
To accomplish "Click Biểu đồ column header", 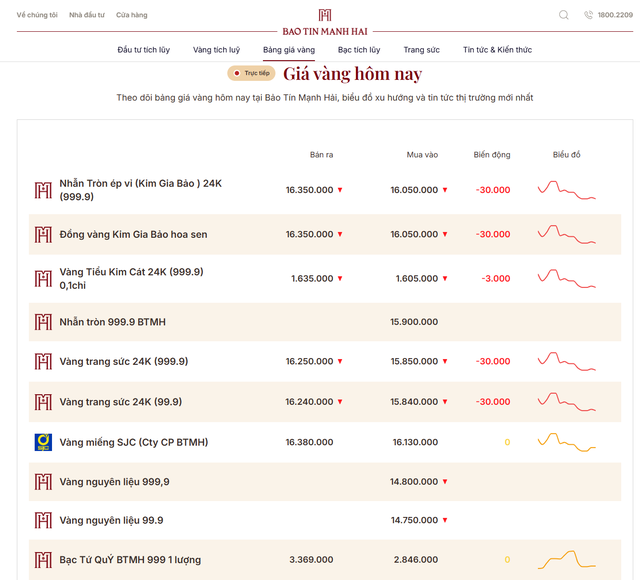I will point(567,155).
